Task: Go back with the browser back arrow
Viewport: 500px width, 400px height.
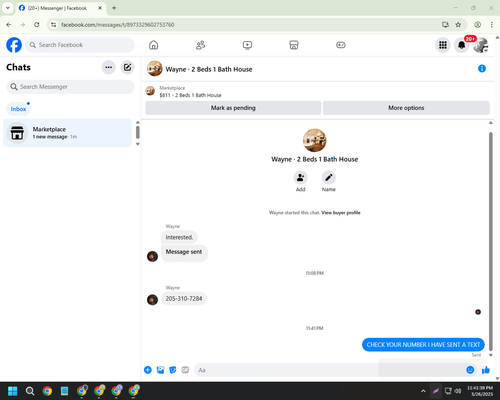Action: [9, 25]
